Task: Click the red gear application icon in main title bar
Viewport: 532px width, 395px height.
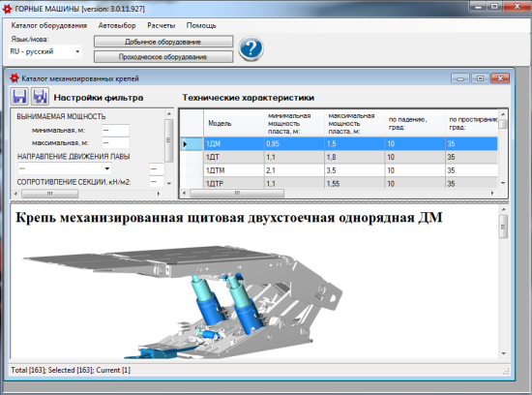Action: [7, 9]
